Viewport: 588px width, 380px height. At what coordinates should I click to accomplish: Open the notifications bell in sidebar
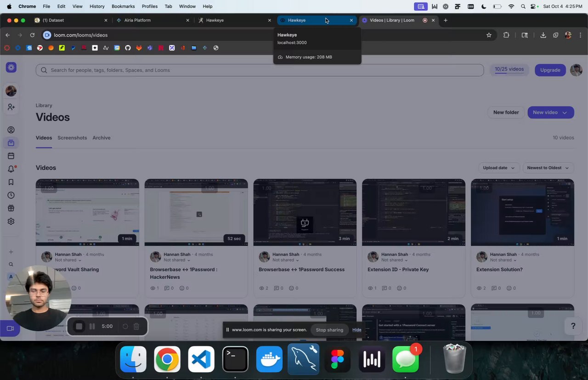(11, 169)
